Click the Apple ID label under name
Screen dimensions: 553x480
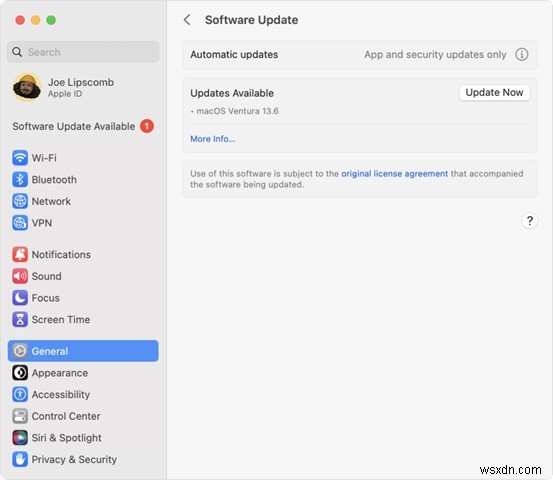65,94
